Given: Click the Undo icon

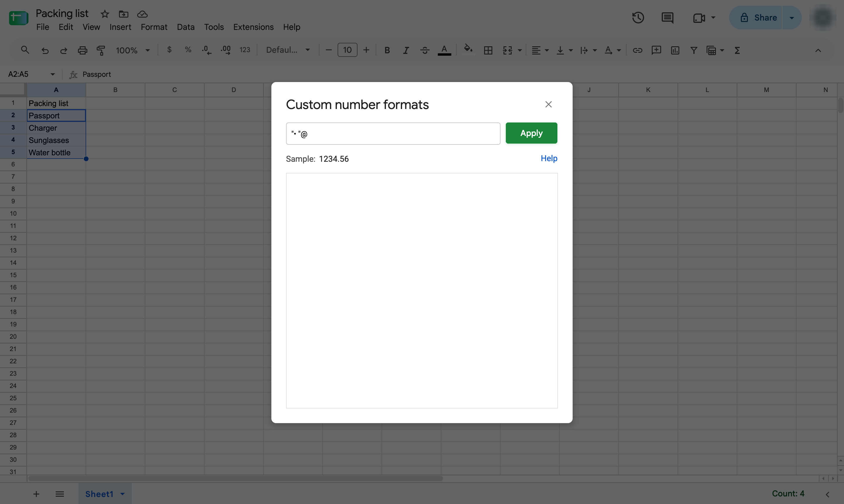Looking at the screenshot, I should click(x=45, y=50).
